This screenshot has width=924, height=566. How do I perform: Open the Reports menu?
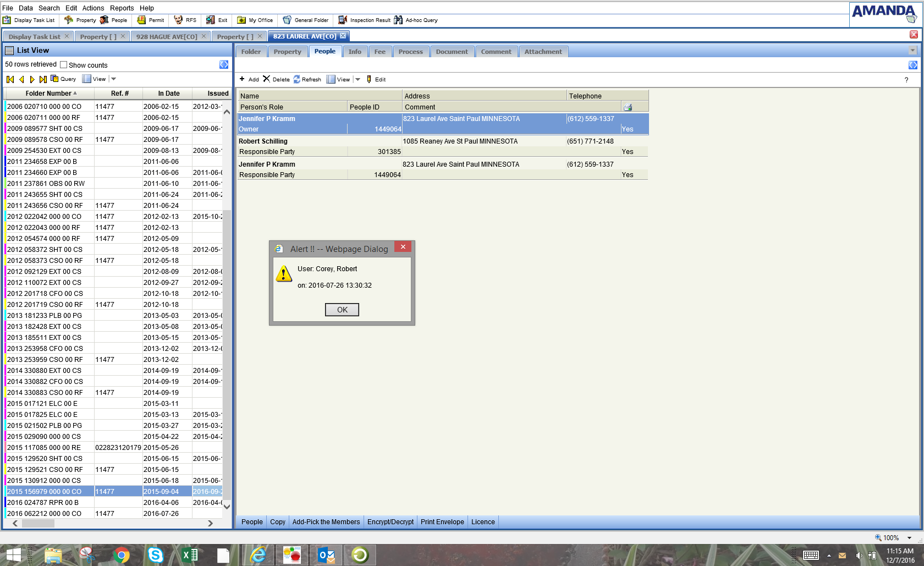122,8
